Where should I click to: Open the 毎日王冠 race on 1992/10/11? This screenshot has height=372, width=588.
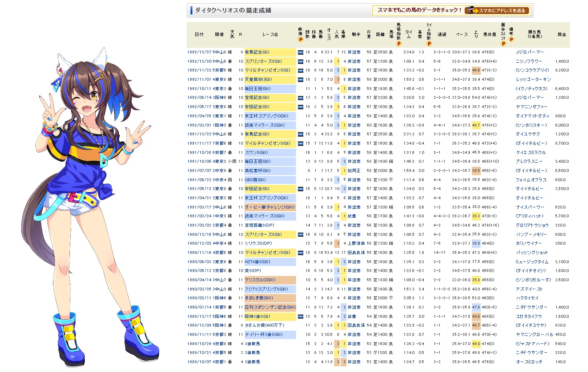pyautogui.click(x=257, y=89)
